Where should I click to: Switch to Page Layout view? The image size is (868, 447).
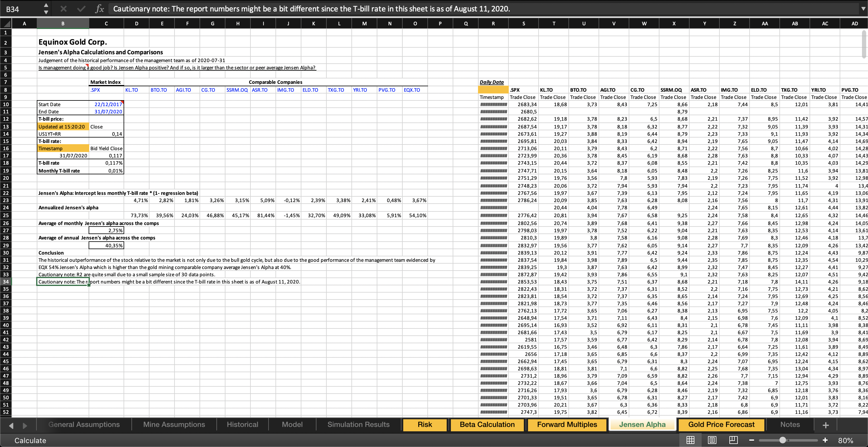coord(712,440)
